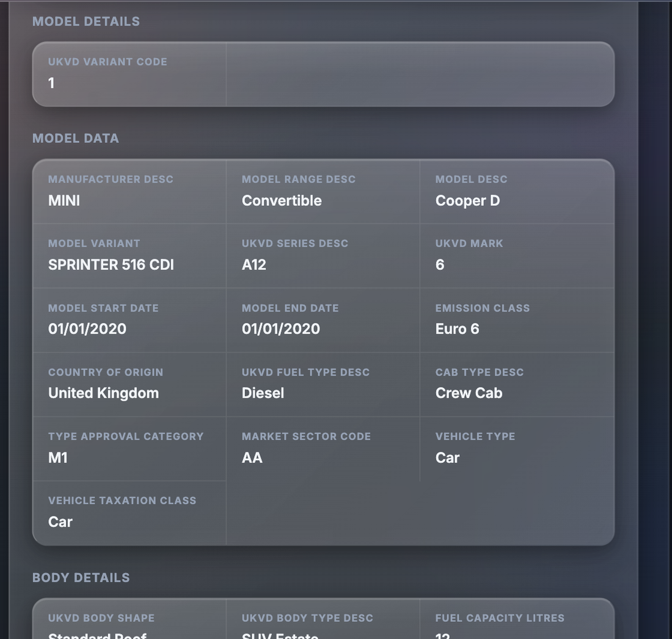
Task: Click the CAB TYPE DESC label
Action: [x=480, y=373]
